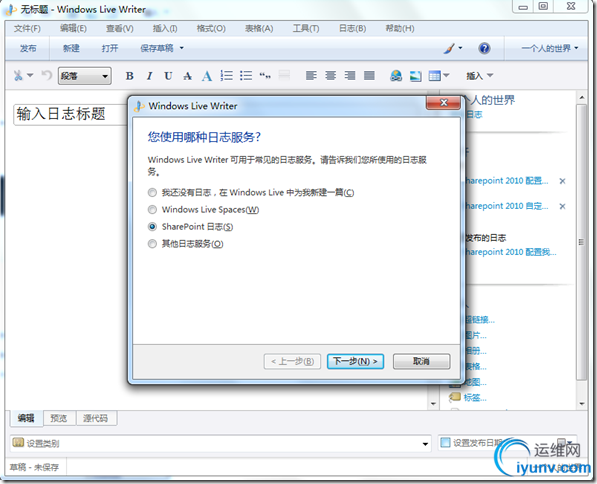Click the category icon near 设置类别

pos(18,442)
